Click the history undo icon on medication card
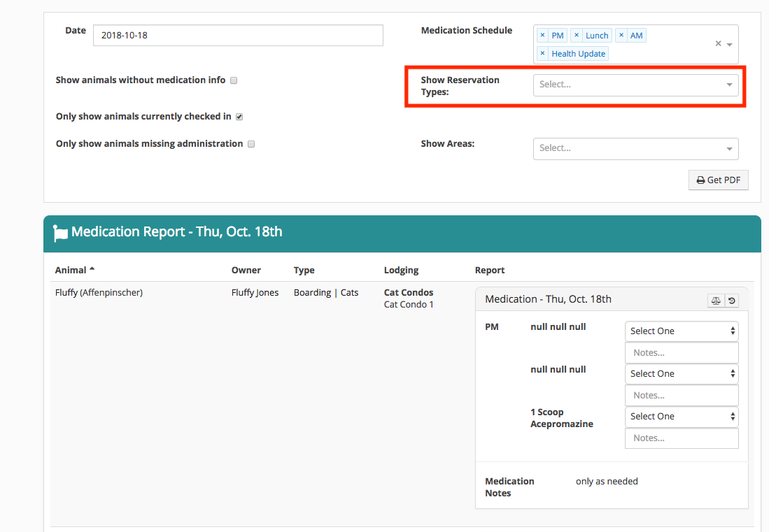Screen dimensions: 769x532 732,300
